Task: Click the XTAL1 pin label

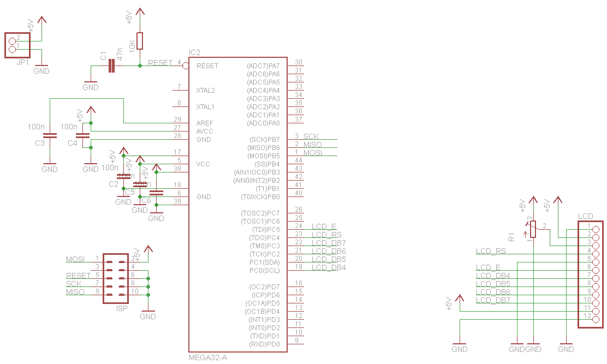Action: 205,107
